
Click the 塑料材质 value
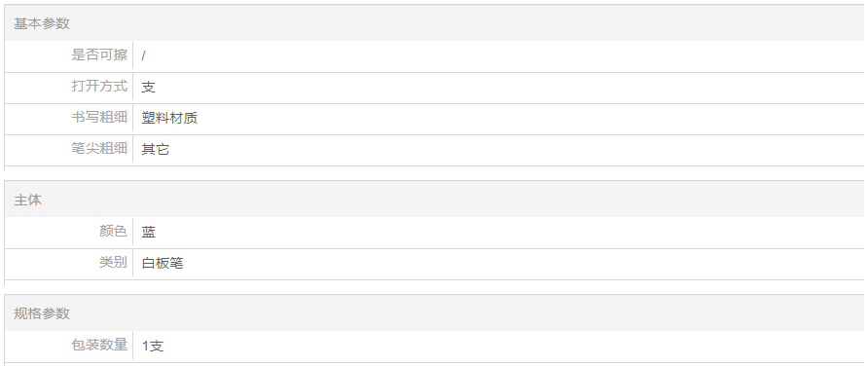coord(169,118)
